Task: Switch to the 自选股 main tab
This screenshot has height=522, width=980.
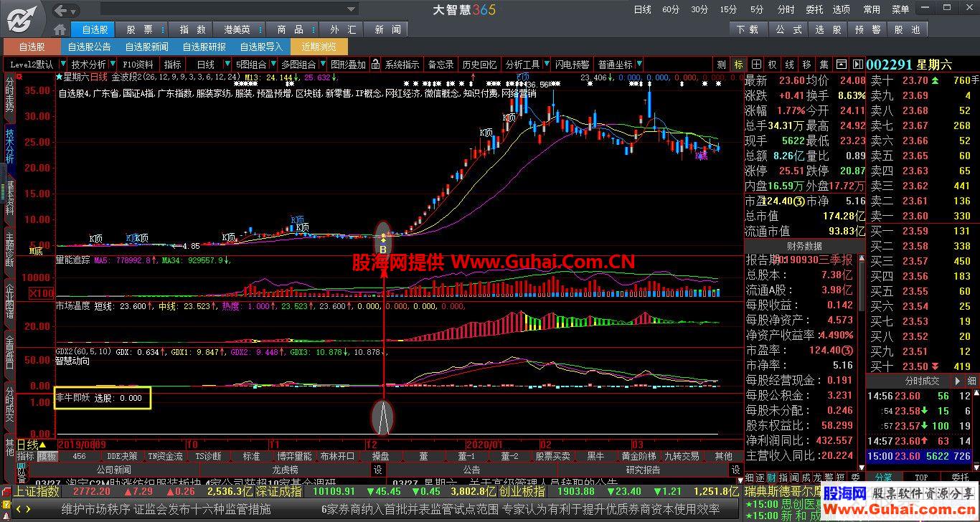Action: click(x=94, y=29)
